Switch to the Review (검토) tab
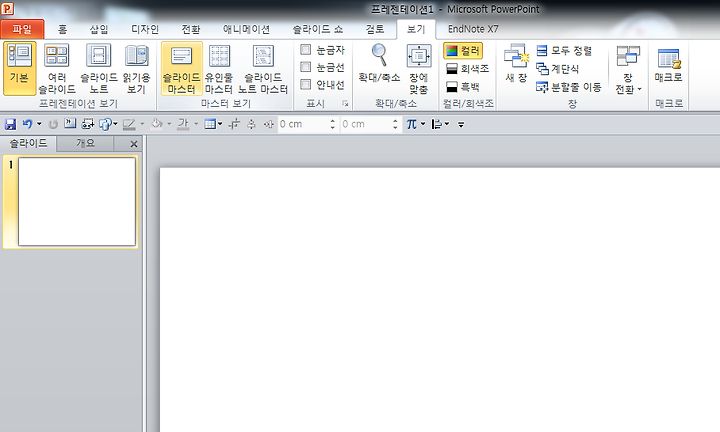The image size is (720, 432). pyautogui.click(x=375, y=29)
